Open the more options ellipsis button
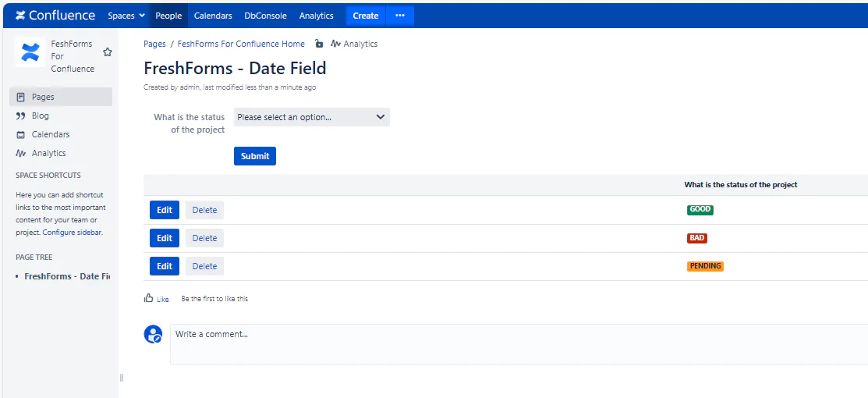This screenshot has height=398, width=868. click(400, 16)
